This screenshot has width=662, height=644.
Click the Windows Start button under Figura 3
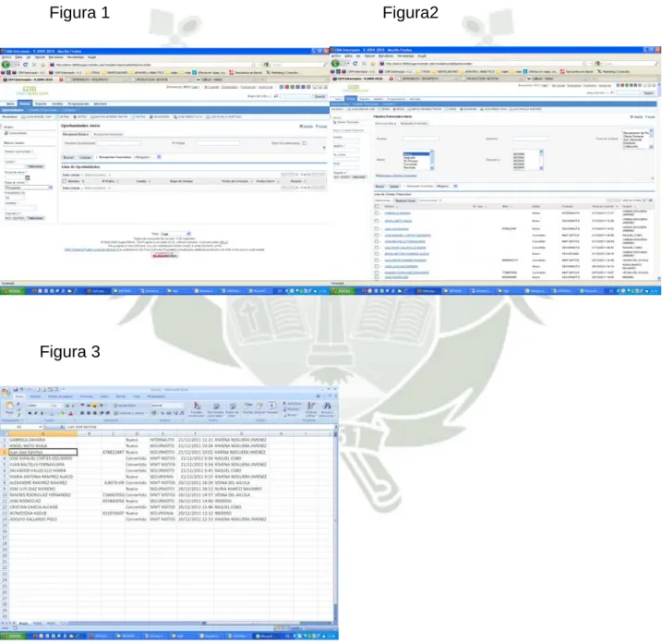[x=13, y=636]
